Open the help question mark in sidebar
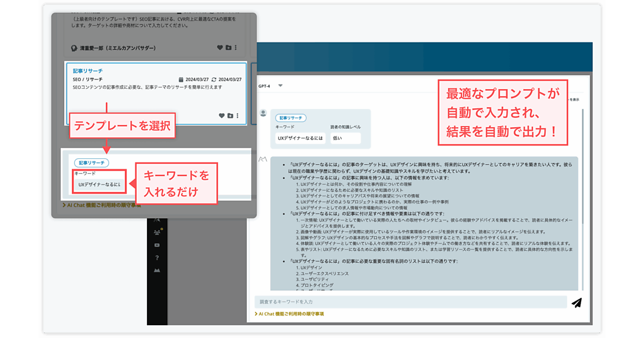The width and height of the screenshot is (644, 338). [x=157, y=258]
